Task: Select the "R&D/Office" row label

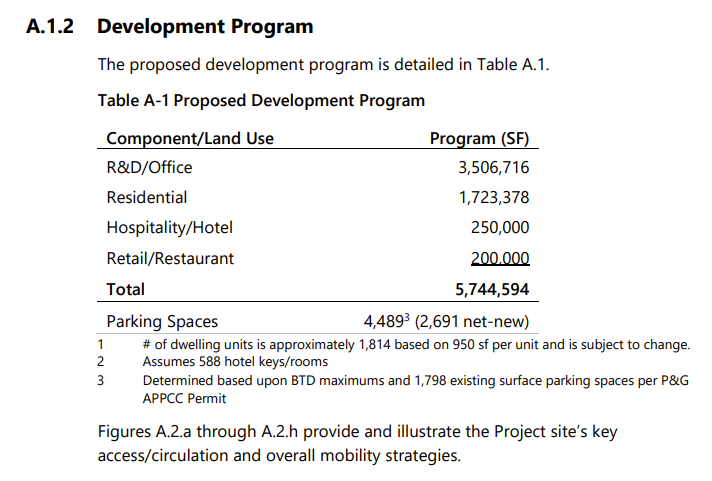Action: (149, 167)
